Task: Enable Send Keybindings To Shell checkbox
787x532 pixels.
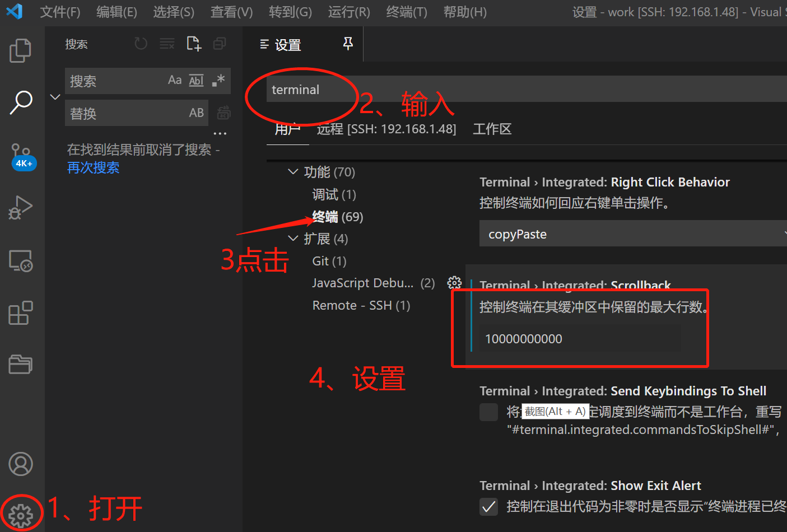Action: coord(488,412)
